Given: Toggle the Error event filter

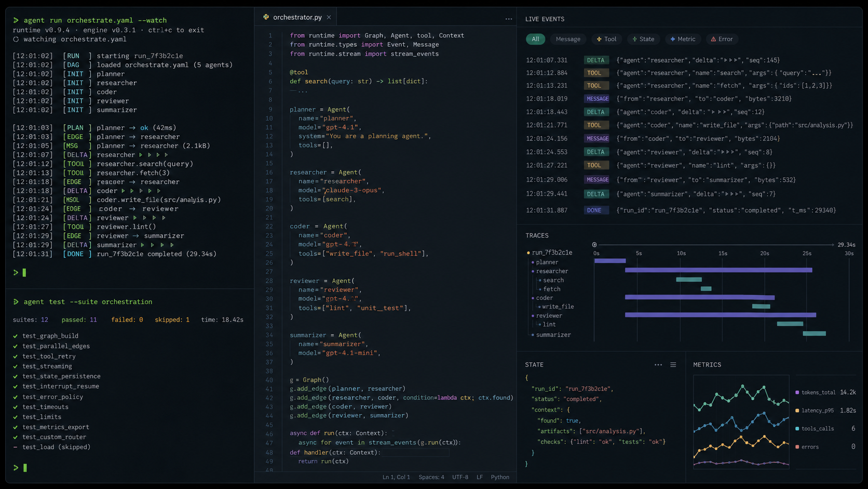Looking at the screenshot, I should click(722, 39).
